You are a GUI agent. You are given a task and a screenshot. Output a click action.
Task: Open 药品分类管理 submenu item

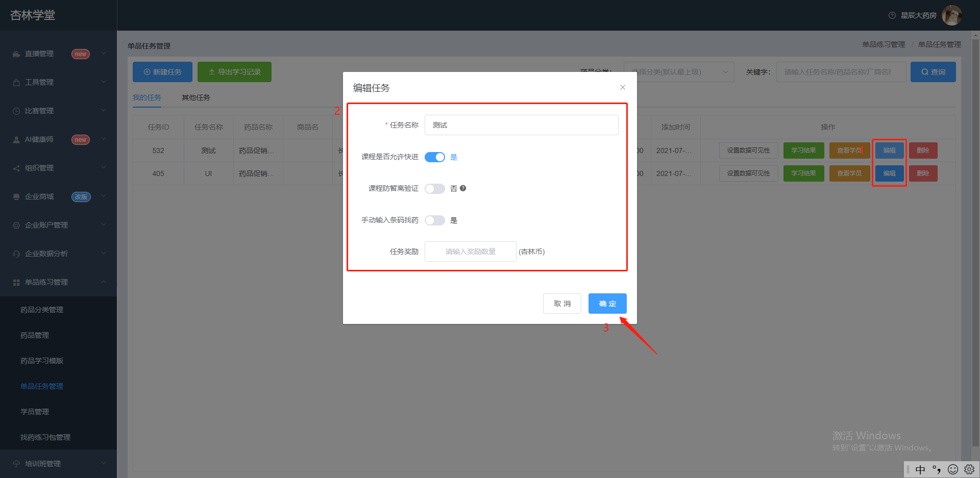(42, 310)
